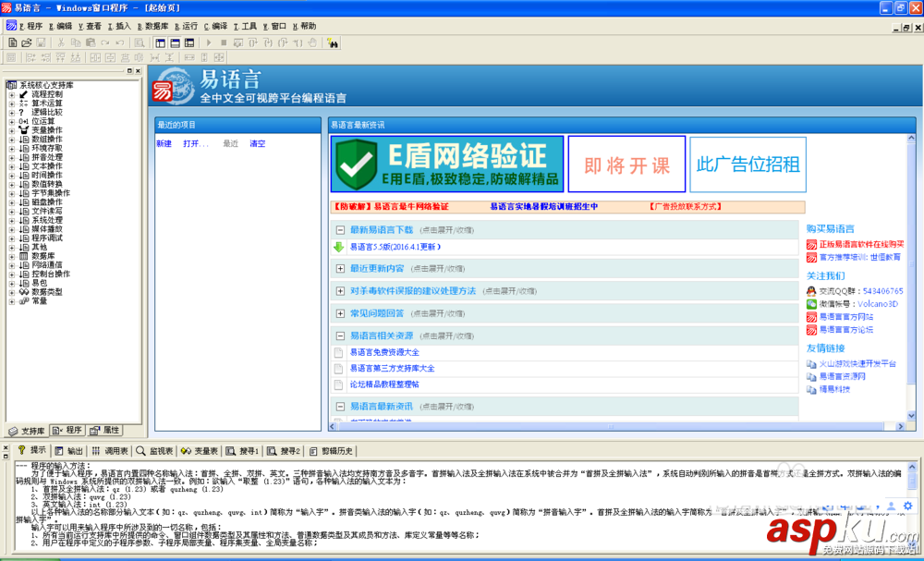Click the Copy toolbar icon
Viewport: 924px width, 561px height.
click(76, 43)
